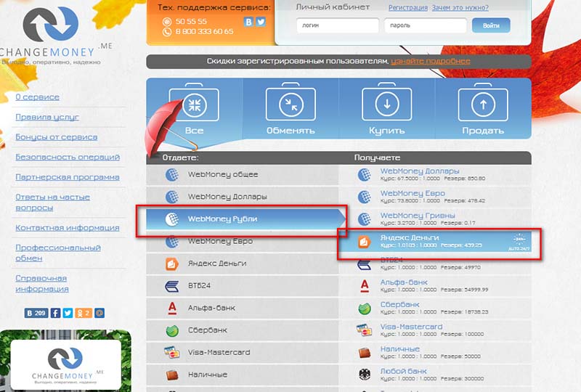Open Правила услуг sidebar link
This screenshot has height=392, width=581.
coord(47,117)
